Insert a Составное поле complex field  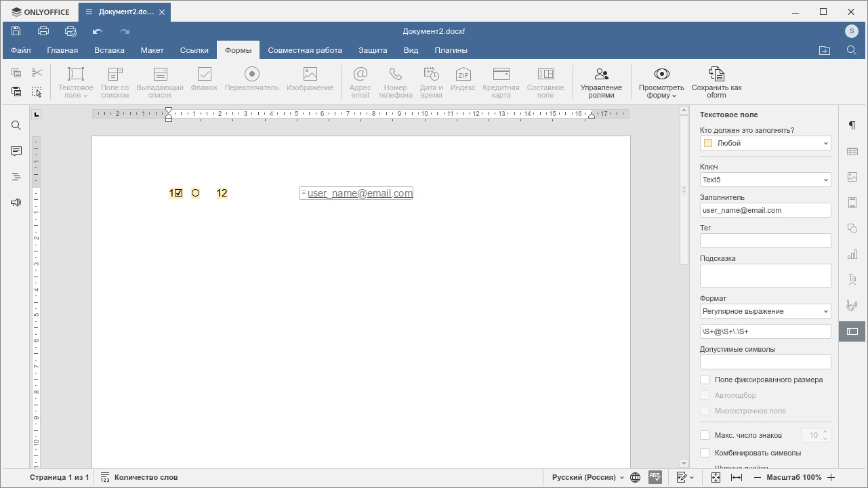point(545,83)
